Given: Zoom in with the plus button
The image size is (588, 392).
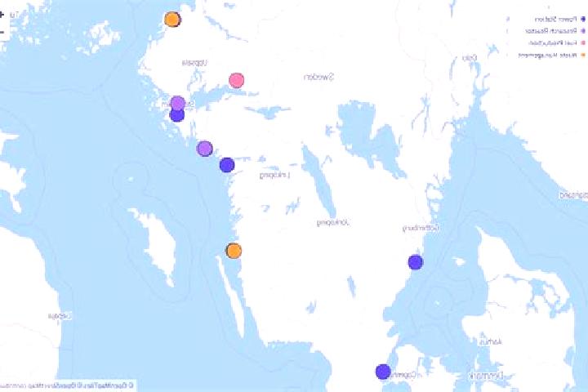Looking at the screenshot, I should click(2, 15).
